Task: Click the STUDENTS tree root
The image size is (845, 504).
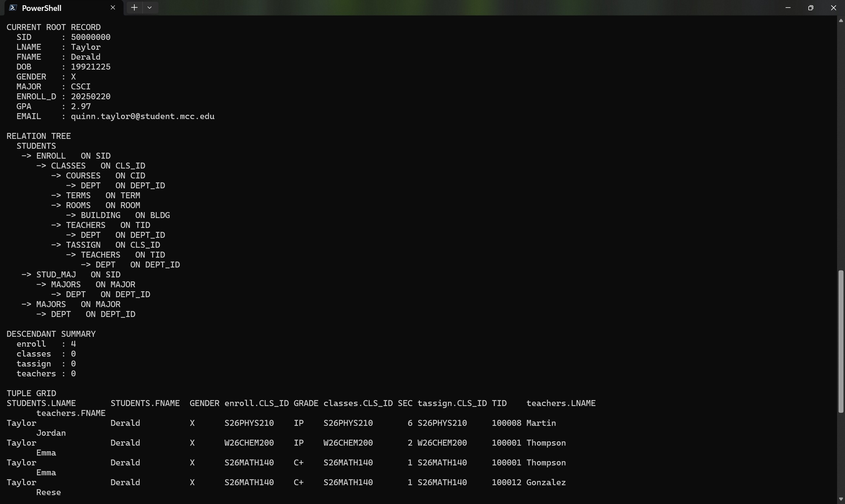Action: [x=36, y=146]
